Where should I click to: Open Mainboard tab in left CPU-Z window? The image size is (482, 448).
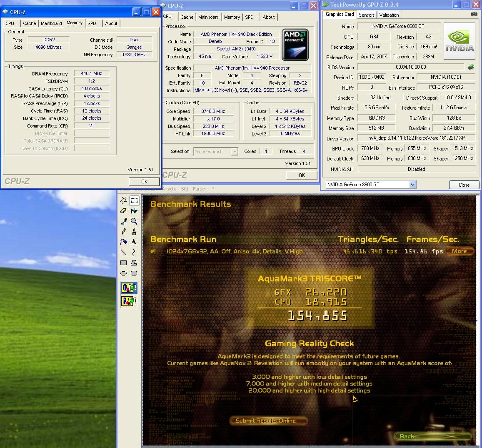pyautogui.click(x=51, y=23)
